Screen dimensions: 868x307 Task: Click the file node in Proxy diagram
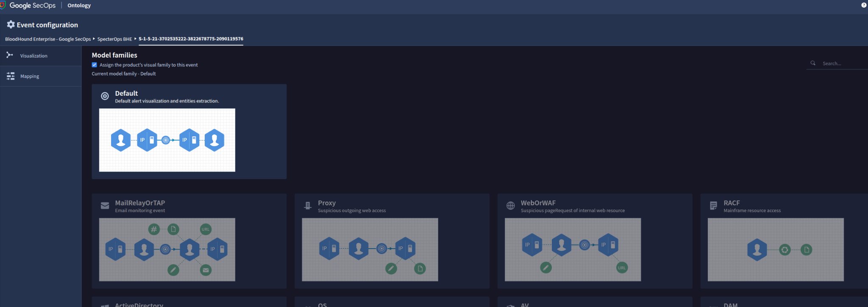pyautogui.click(x=420, y=268)
